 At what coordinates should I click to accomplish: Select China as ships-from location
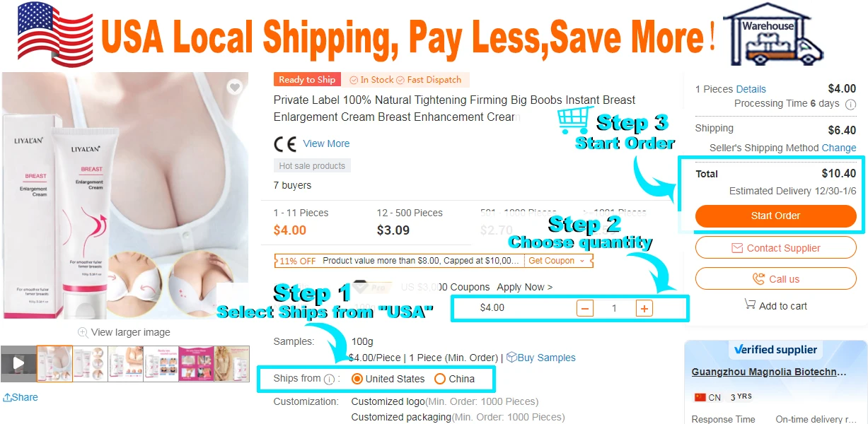pos(440,379)
